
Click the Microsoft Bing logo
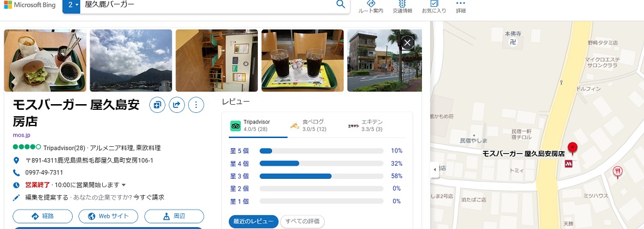[x=29, y=5]
